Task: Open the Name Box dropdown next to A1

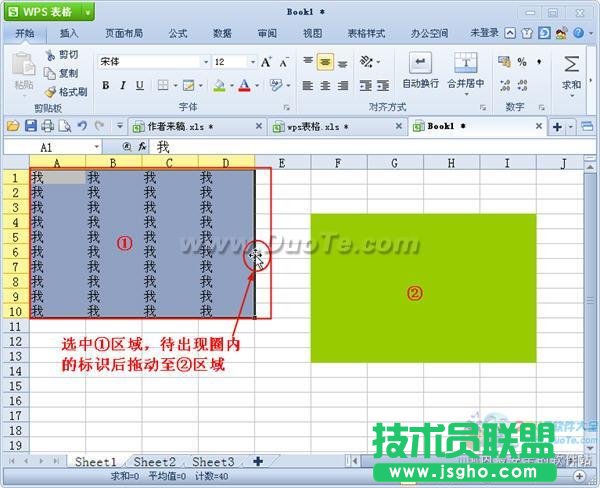Action: (96, 147)
